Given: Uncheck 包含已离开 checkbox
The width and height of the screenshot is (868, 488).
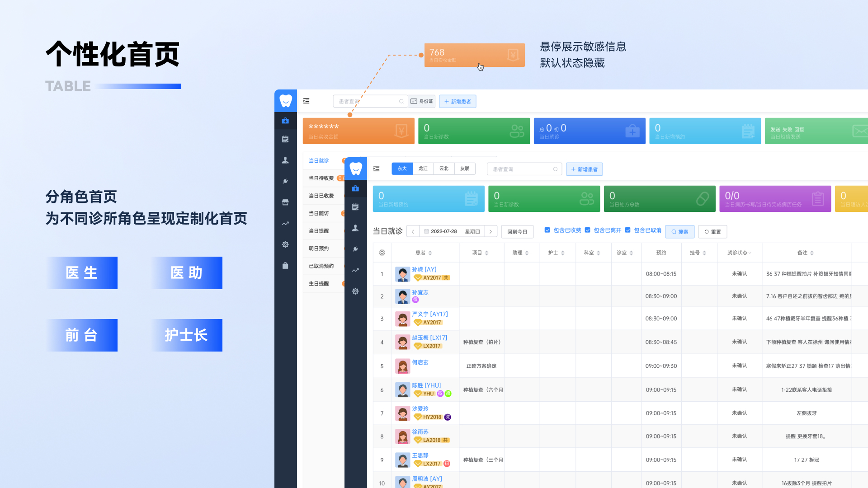Looking at the screenshot, I should 587,230.
